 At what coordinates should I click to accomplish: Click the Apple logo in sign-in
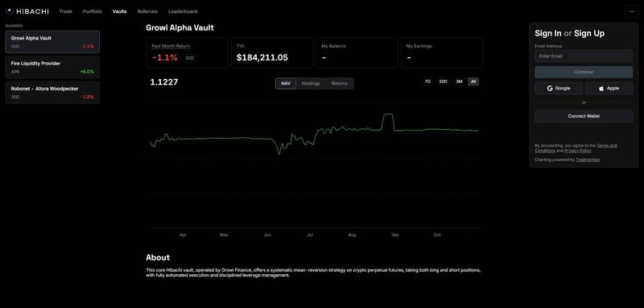(x=601, y=88)
